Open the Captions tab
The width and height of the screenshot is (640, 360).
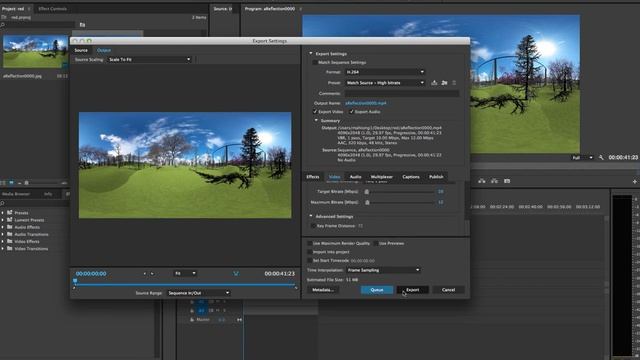click(x=411, y=177)
